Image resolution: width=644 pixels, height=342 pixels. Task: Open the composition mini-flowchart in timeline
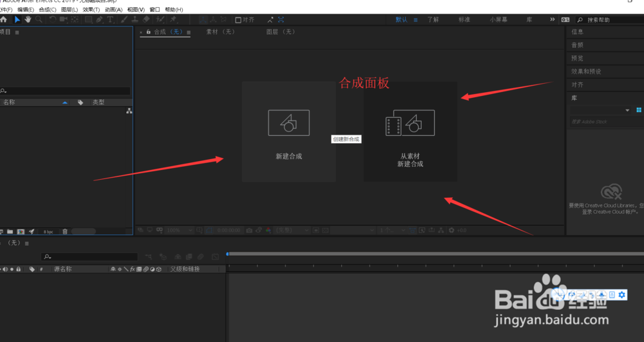pos(149,257)
